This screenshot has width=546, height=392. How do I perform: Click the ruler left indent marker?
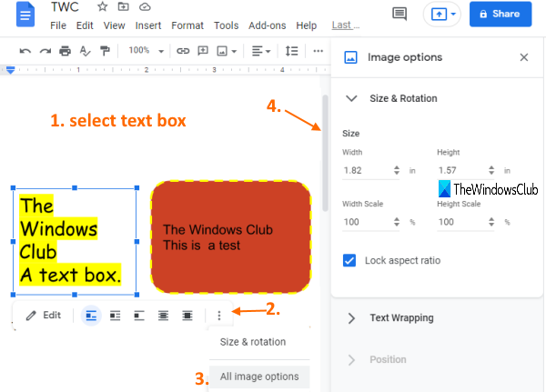point(10,70)
